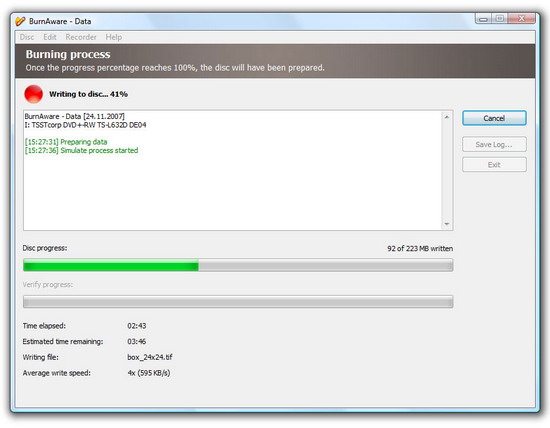
Task: Minimize the BurnAware window
Action: click(483, 19)
